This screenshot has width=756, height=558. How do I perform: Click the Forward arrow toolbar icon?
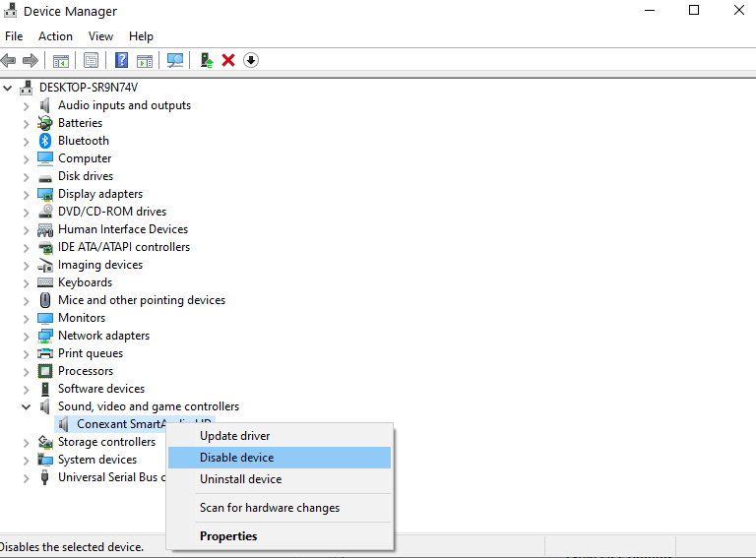point(31,60)
